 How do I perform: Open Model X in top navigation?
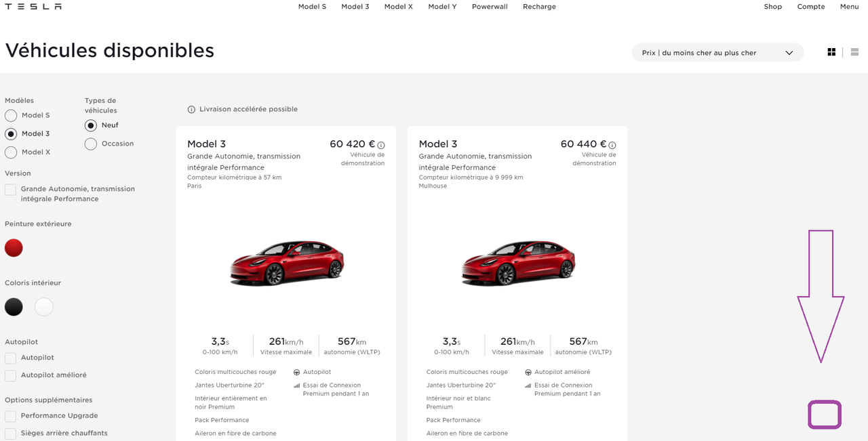click(399, 7)
